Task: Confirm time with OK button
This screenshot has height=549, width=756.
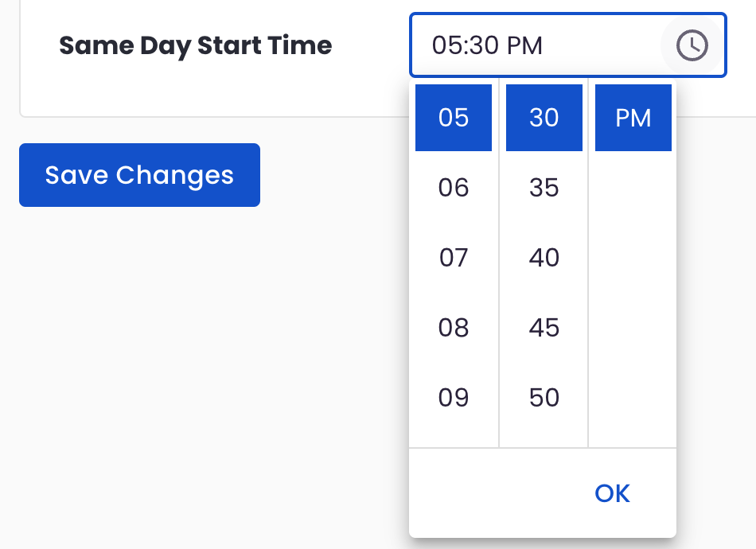Action: point(612,493)
